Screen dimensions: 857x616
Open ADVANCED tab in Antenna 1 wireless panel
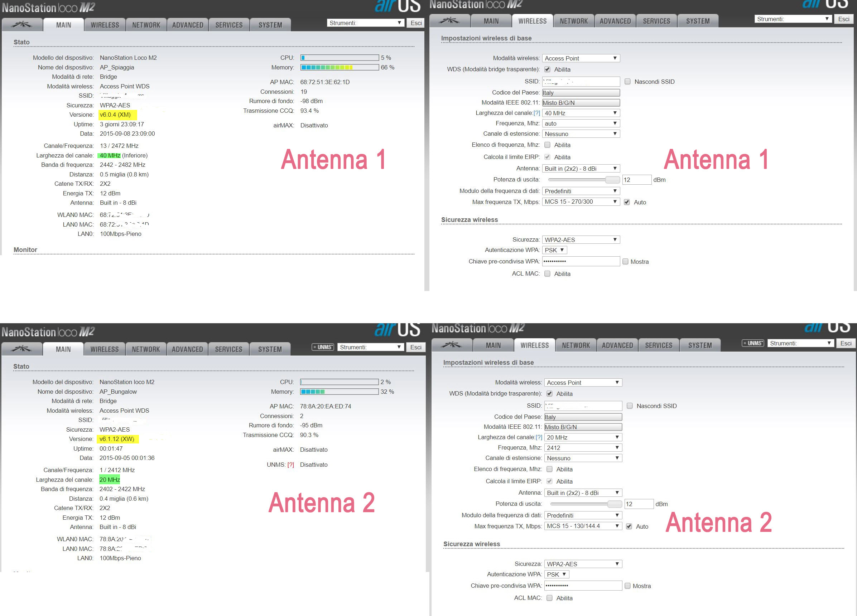pos(615,21)
